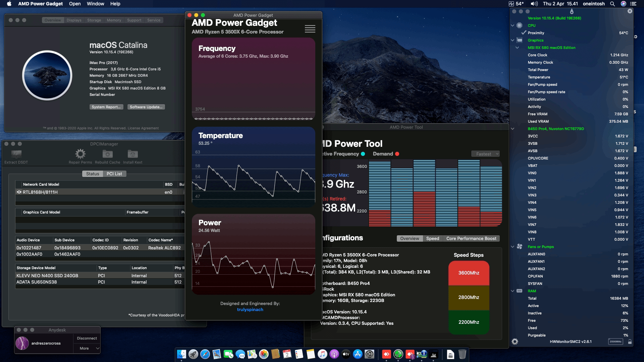
Task: Open Support tab in About This Mac
Action: (x=134, y=20)
